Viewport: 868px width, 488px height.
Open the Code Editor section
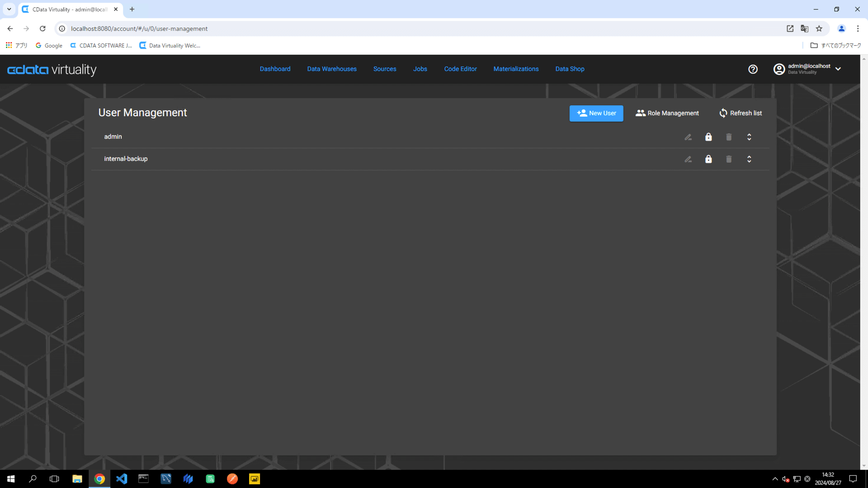[x=460, y=69]
